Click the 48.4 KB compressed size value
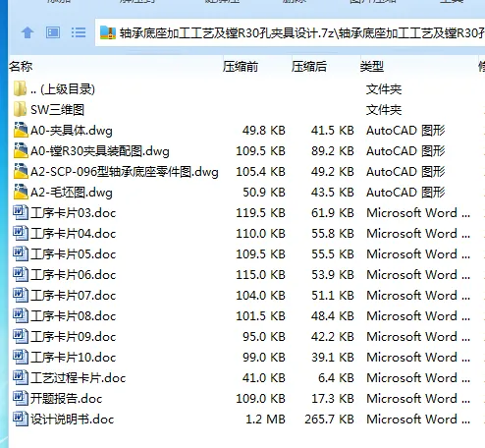 pos(333,316)
